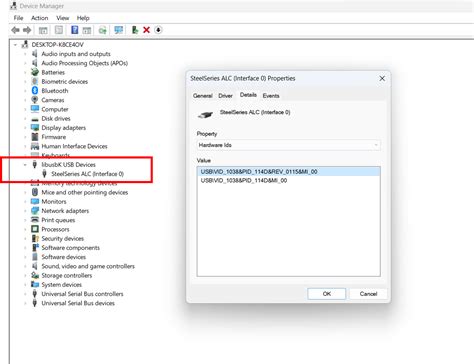Open the Action menu
The width and height of the screenshot is (474, 364).
pyautogui.click(x=40, y=18)
